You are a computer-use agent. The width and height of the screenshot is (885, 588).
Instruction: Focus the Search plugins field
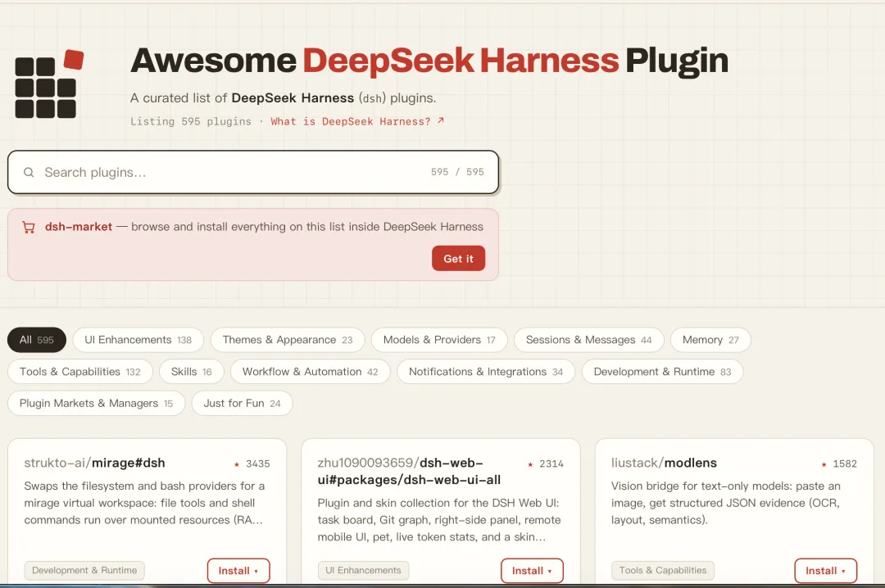pyautogui.click(x=253, y=172)
